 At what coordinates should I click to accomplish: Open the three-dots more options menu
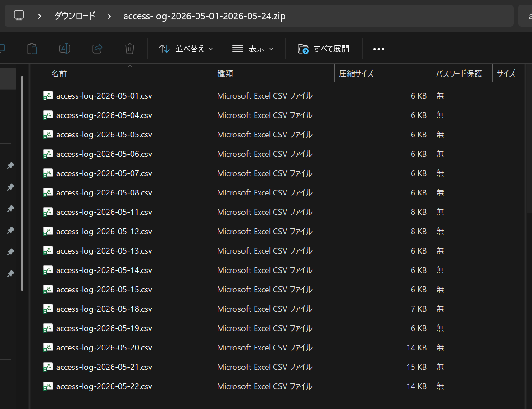coord(379,49)
